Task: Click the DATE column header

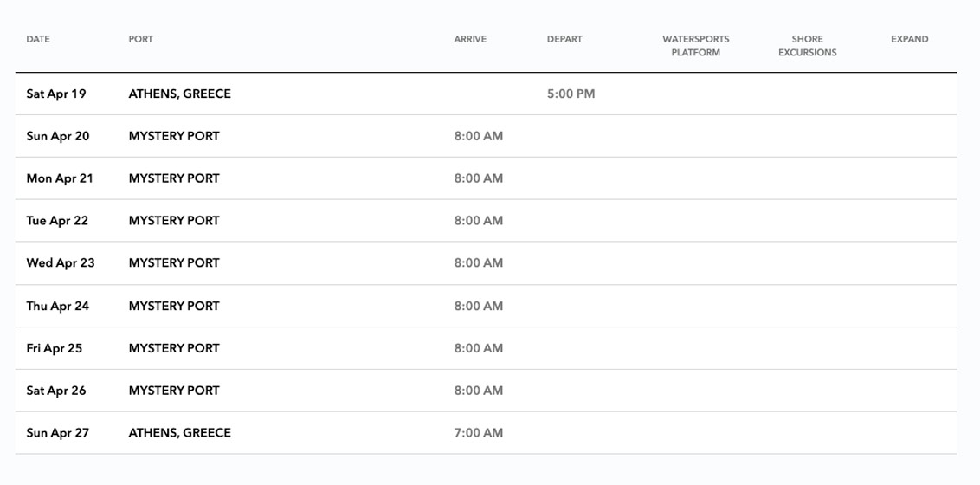Action: point(38,39)
